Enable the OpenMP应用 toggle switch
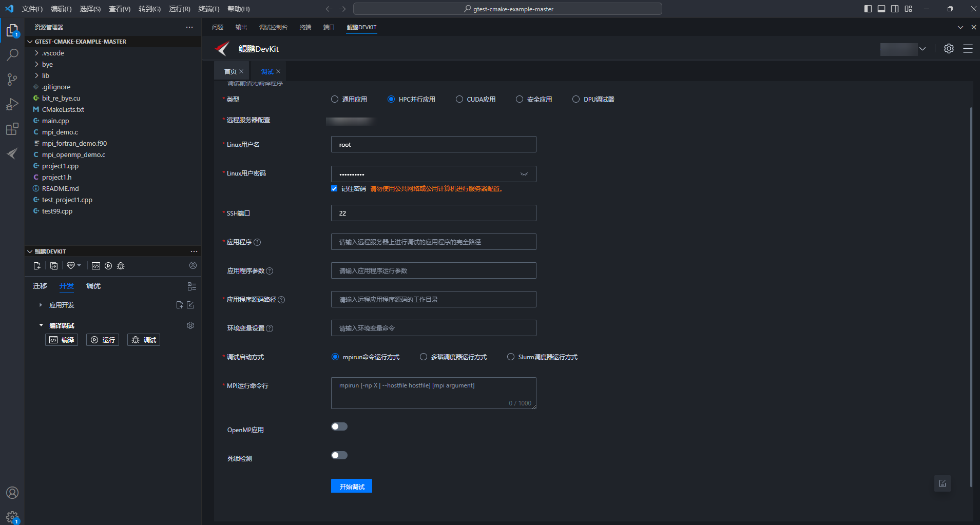Screen dimensions: 980x525 (x=339, y=426)
